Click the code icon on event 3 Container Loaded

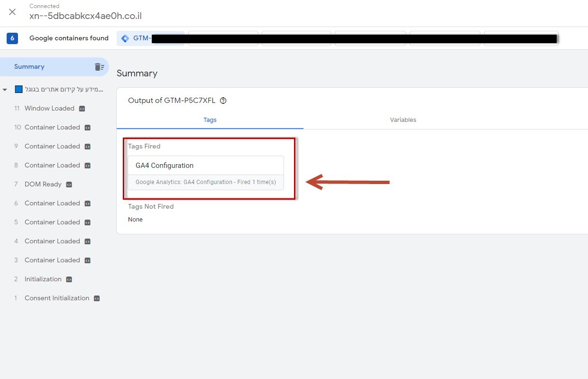click(87, 260)
